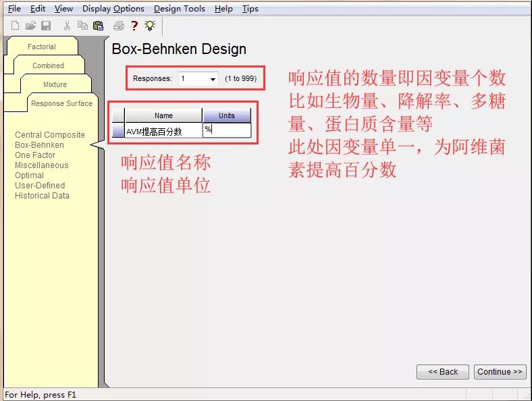The height and width of the screenshot is (401, 532).
Task: Cut selection with the scissors icon
Action: pyautogui.click(x=67, y=26)
